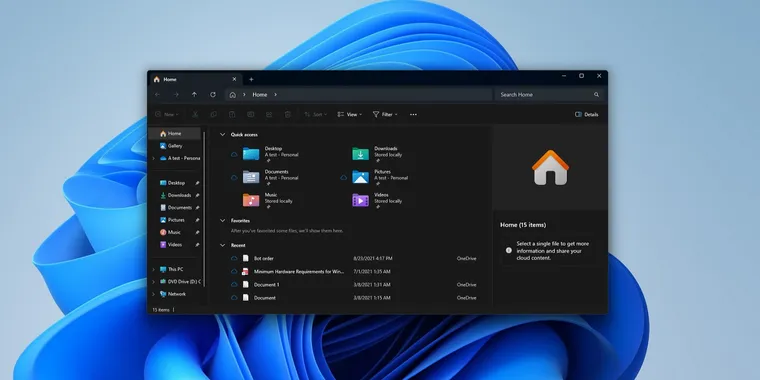The image size is (760, 380).
Task: Minimize the File Explorer window
Action: click(x=564, y=76)
